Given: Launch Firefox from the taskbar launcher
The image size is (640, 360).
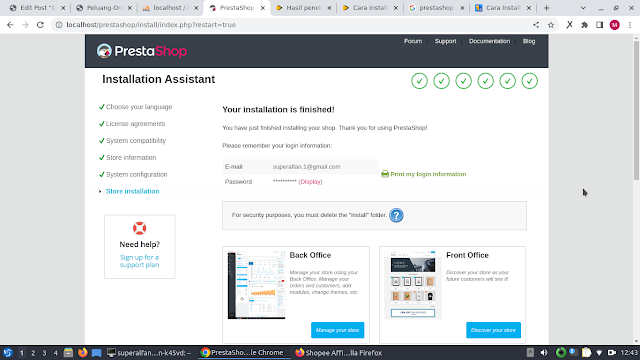Looking at the screenshot, I should tap(82, 353).
